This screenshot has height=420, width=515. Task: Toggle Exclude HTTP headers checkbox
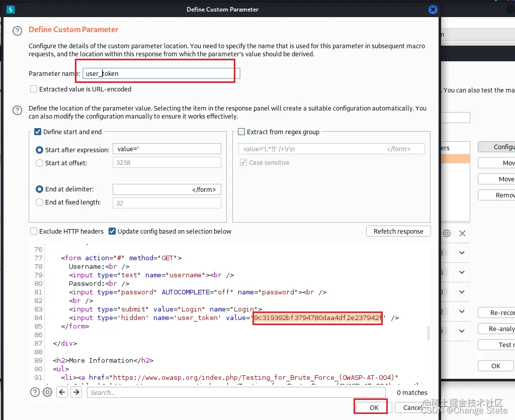(34, 231)
